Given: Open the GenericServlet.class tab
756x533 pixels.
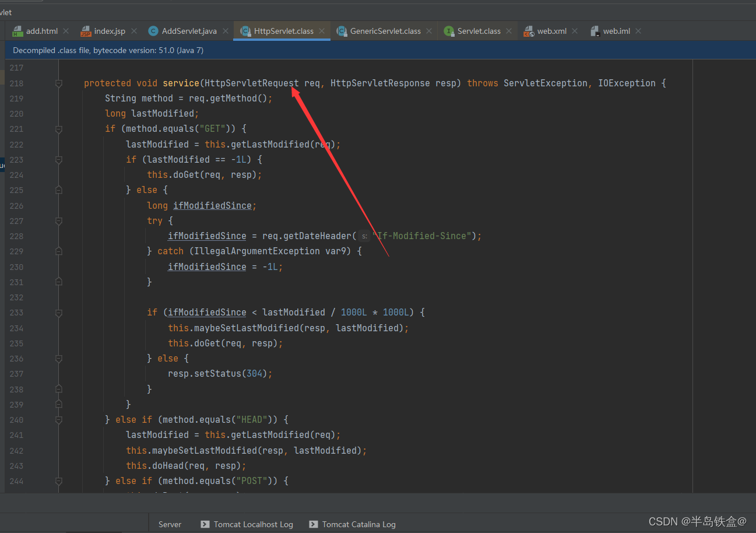Looking at the screenshot, I should click(385, 31).
